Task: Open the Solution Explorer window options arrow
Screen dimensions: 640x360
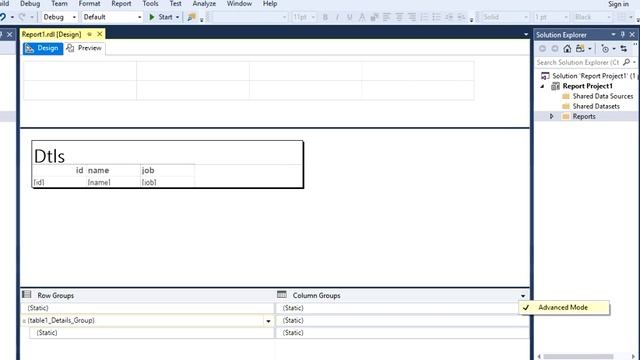Action: 613,35
